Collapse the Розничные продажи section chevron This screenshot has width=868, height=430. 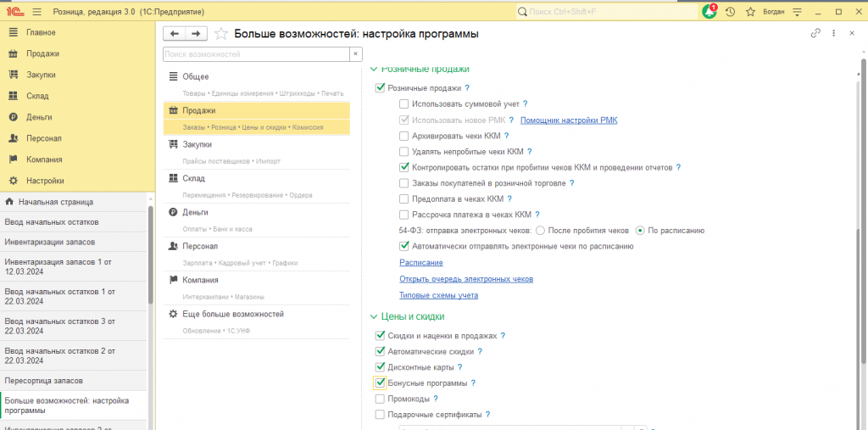(x=374, y=70)
